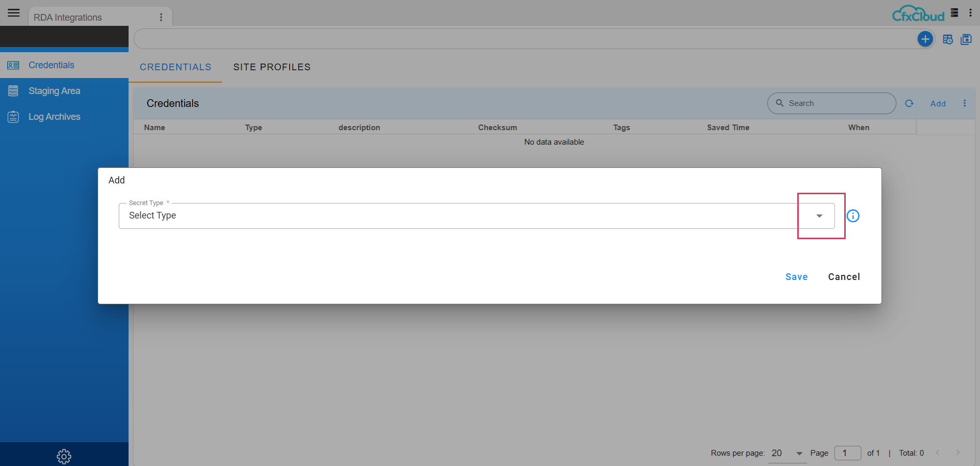Click the CfxCloud logo
Image resolution: width=980 pixels, height=466 pixels.
(x=918, y=14)
